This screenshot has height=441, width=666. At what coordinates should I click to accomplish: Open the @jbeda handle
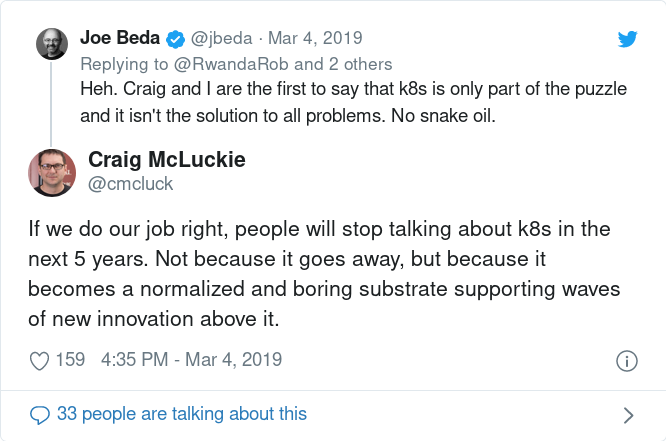221,38
